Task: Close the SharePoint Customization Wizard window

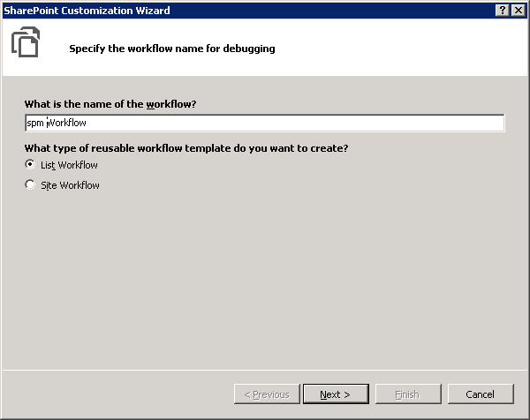Action: (517, 10)
